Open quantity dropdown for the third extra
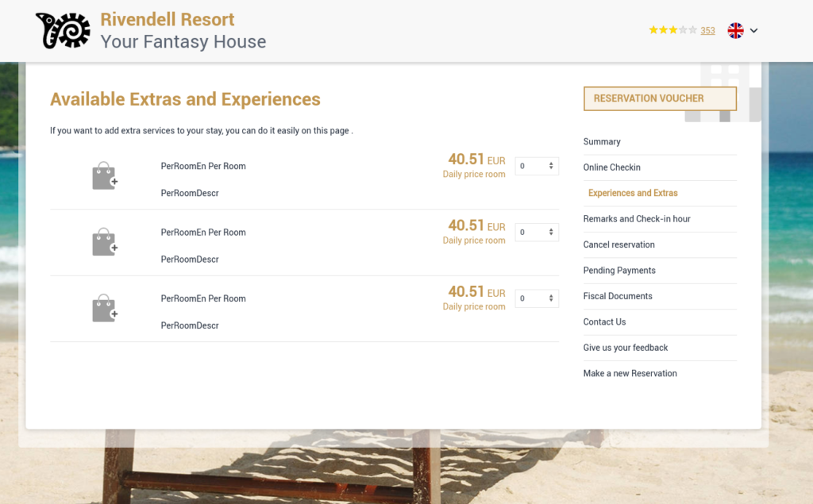Viewport: 813px width, 504px height. pyautogui.click(x=537, y=298)
